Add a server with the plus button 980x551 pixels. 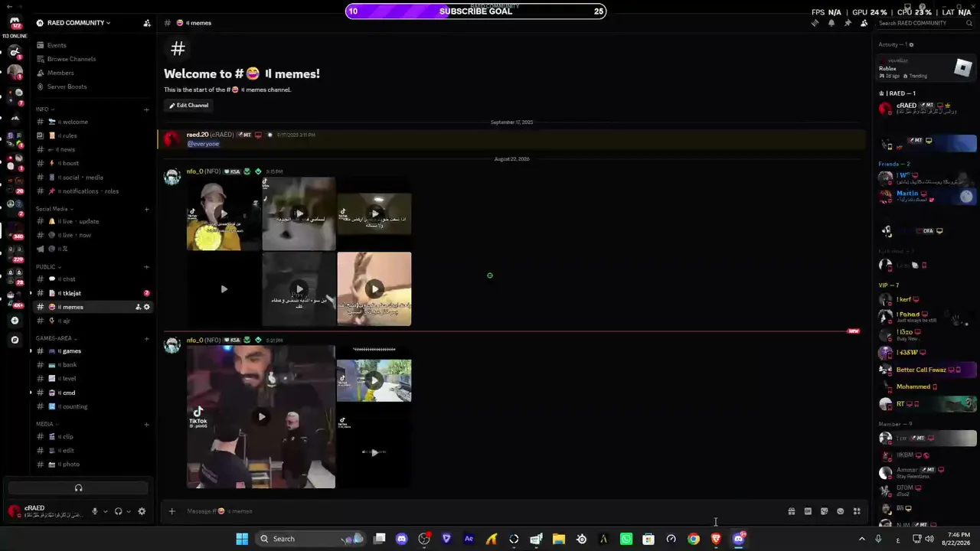15,321
